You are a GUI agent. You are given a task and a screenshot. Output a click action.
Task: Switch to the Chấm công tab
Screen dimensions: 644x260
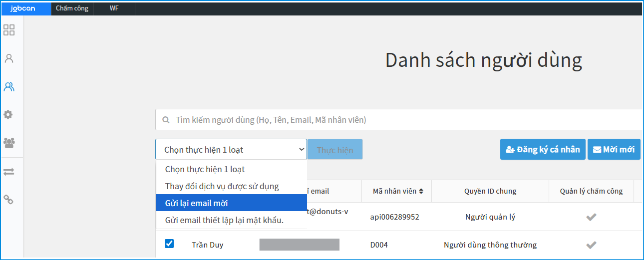pyautogui.click(x=72, y=8)
